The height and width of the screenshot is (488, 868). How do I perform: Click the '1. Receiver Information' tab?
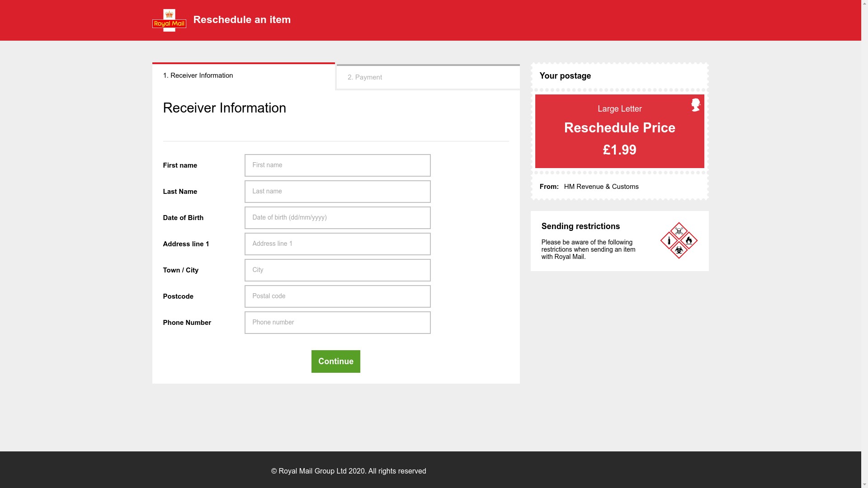click(x=243, y=75)
